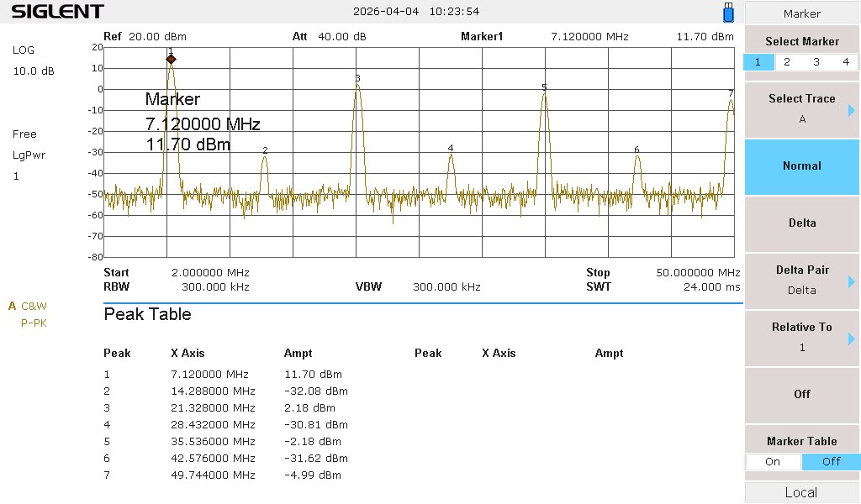Select Marker 1 in Select Marker
The width and height of the screenshot is (861, 504).
(x=758, y=62)
